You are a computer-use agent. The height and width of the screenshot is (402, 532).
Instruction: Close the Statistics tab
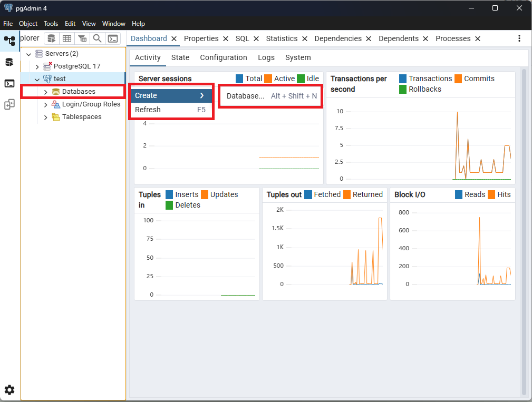305,38
